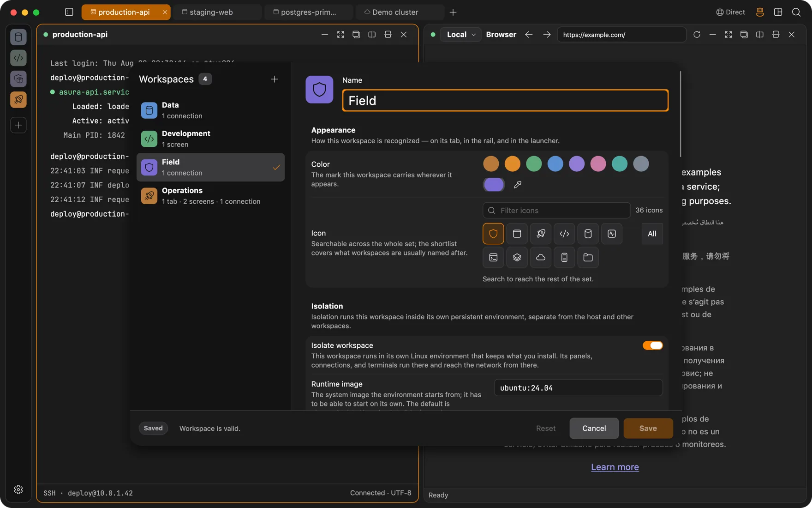This screenshot has width=812, height=508.
Task: Click the Reset button
Action: point(545,428)
